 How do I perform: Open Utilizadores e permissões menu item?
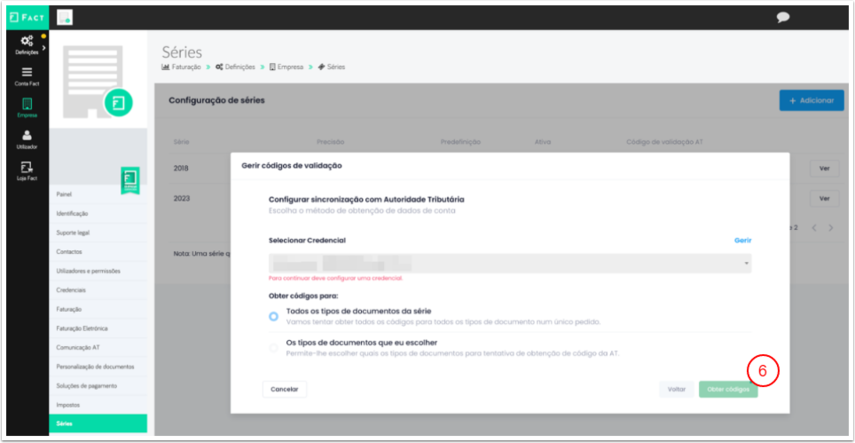click(x=88, y=271)
